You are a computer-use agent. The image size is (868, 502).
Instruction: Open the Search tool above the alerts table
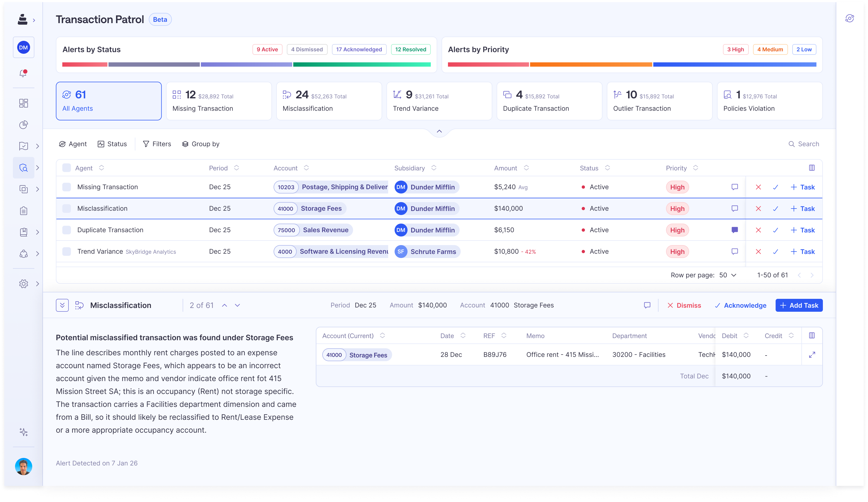click(x=804, y=144)
